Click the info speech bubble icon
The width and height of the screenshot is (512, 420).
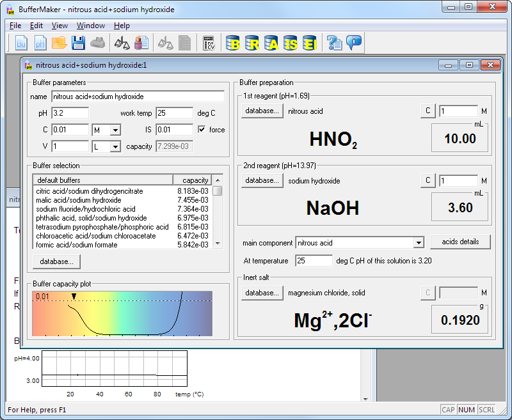[354, 42]
